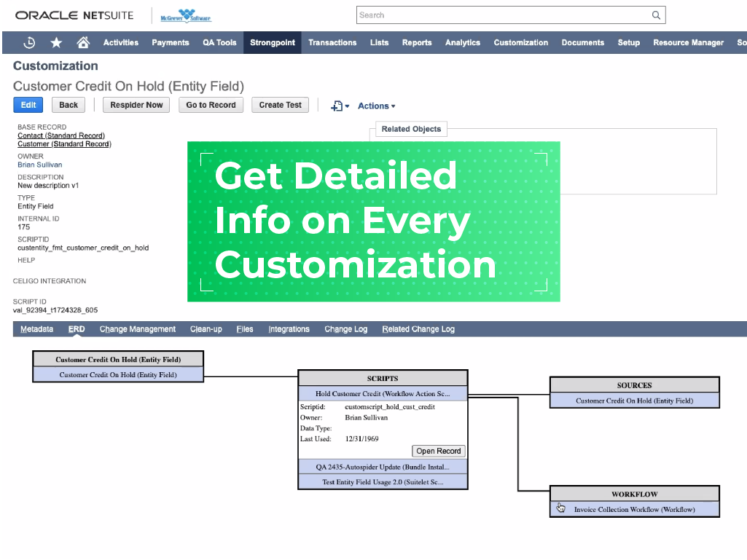Image resolution: width=747 pixels, height=560 pixels.
Task: Open the Strongpoint menu
Action: tap(272, 42)
